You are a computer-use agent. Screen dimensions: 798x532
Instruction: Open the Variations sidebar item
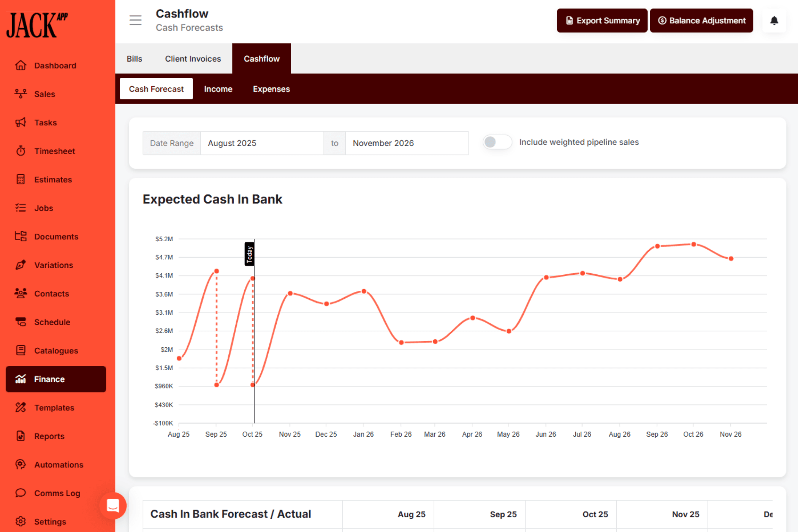(53, 265)
